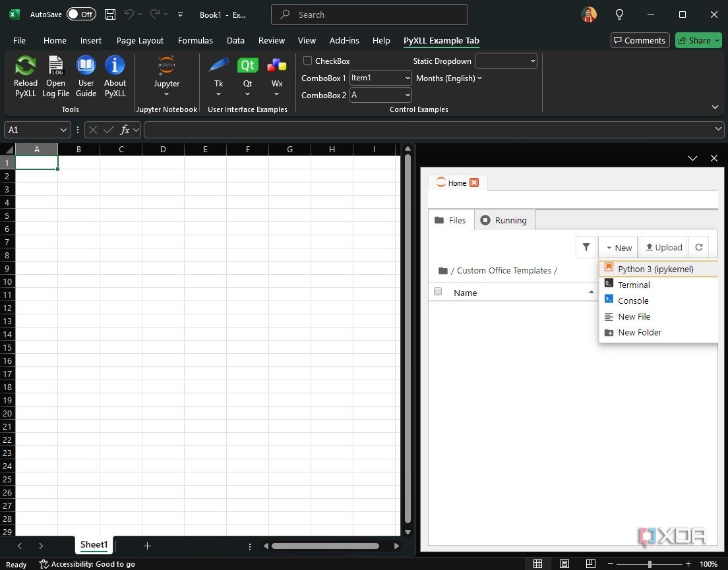
Task: Click the zoom out minus button
Action: click(x=611, y=564)
